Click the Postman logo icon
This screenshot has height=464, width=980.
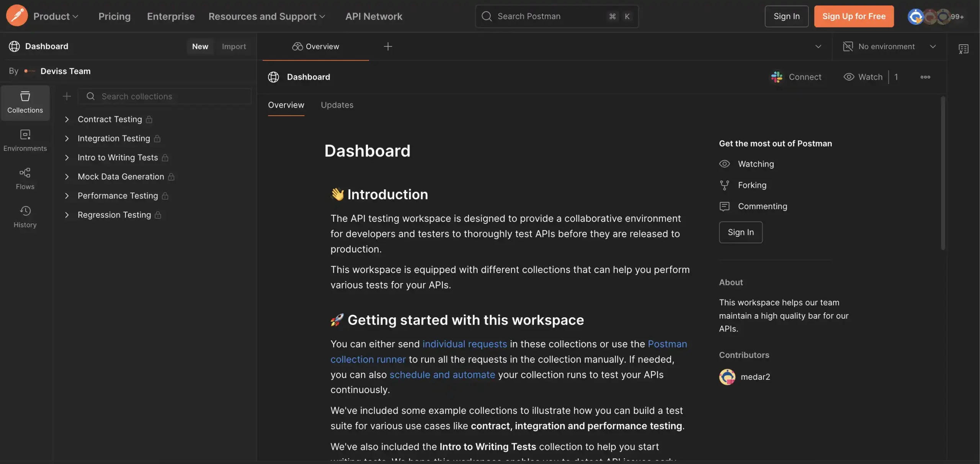(17, 16)
